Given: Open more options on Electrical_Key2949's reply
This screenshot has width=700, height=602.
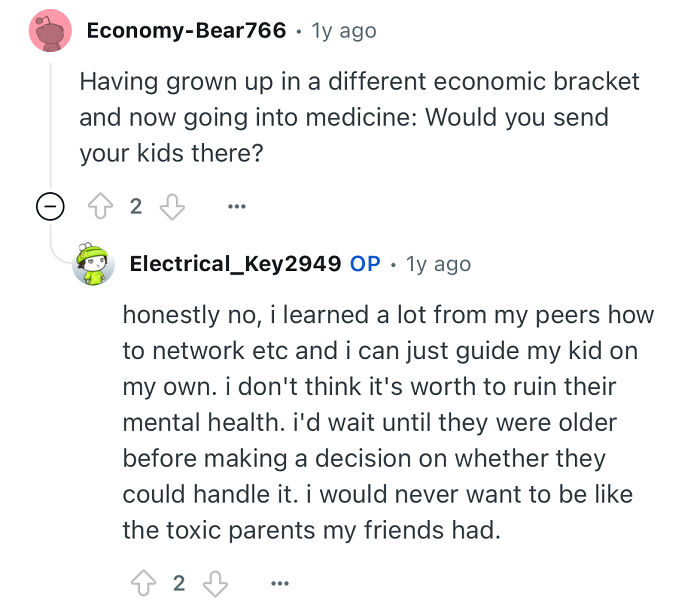Looking at the screenshot, I should tap(280, 583).
